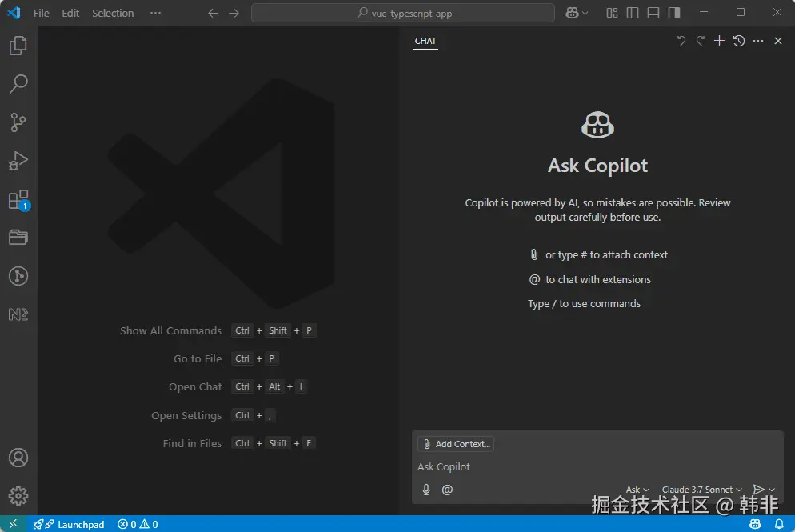Click the VS Code logo in title bar
This screenshot has width=795, height=532.
(x=14, y=13)
